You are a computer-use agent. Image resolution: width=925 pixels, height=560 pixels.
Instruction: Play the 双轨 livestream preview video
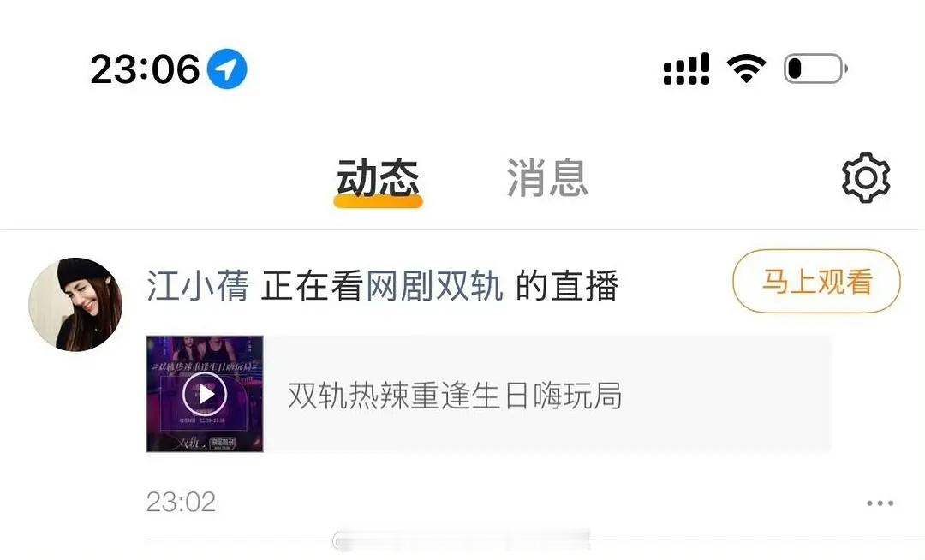coord(205,394)
